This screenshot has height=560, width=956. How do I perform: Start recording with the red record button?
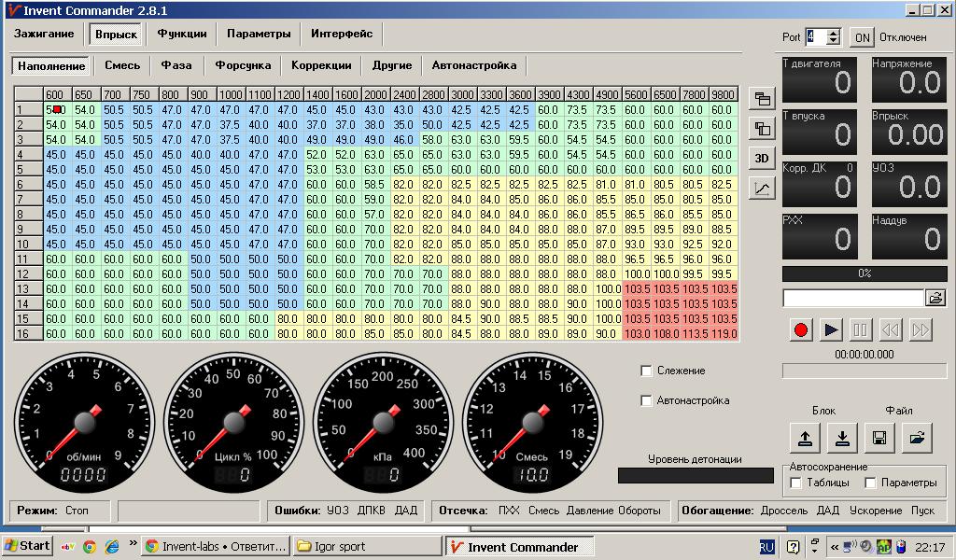(x=800, y=330)
